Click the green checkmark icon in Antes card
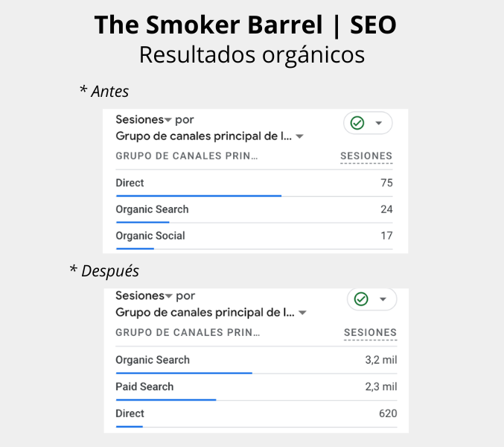 click(357, 123)
